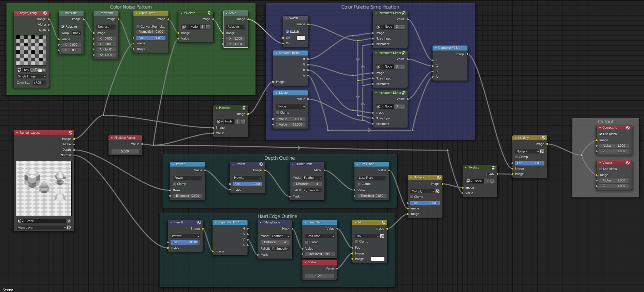Open scene browse icon in Render Layers node
The height and width of the screenshot is (292, 644).
(x=20, y=221)
